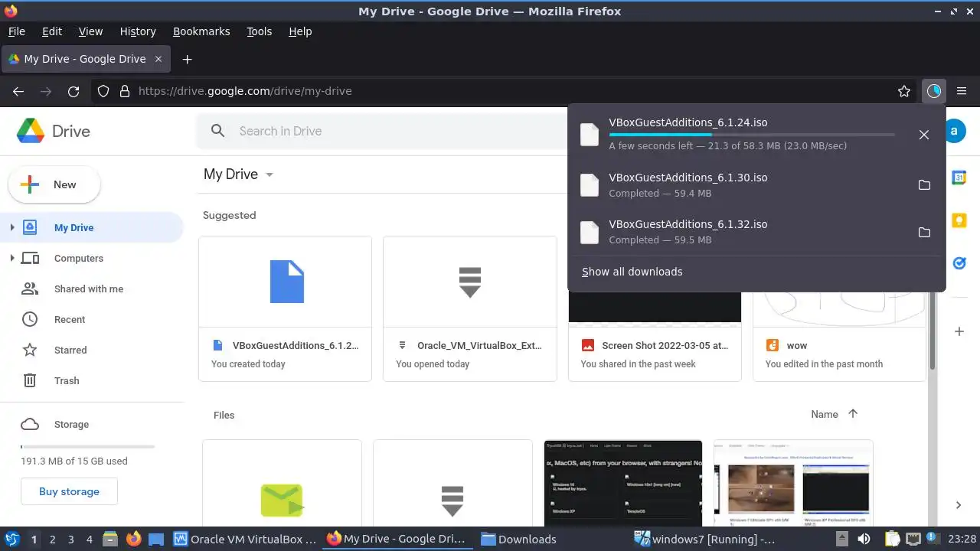The width and height of the screenshot is (980, 551).
Task: Open the Google account avatar
Action: tap(954, 131)
